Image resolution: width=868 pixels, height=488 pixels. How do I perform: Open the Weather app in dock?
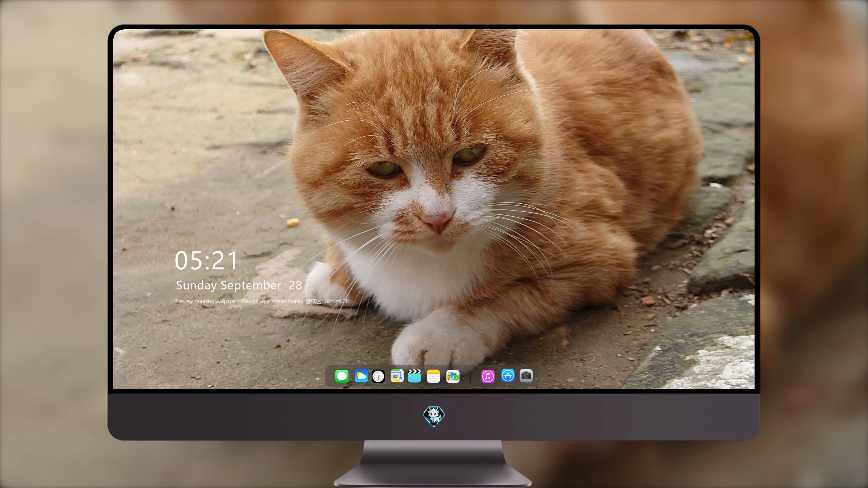click(361, 376)
